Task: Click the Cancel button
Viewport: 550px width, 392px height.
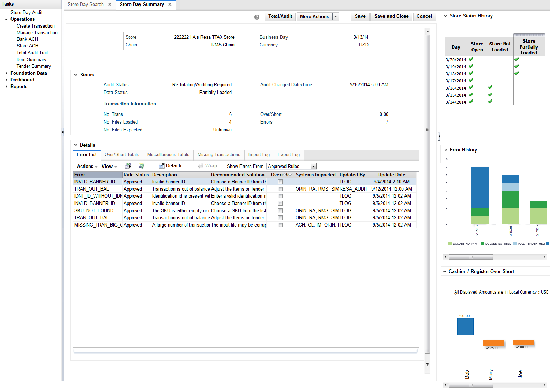Action: (424, 16)
